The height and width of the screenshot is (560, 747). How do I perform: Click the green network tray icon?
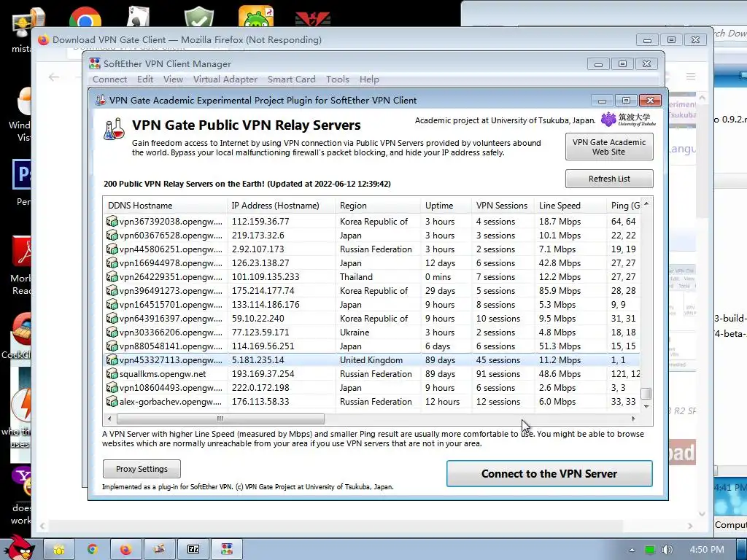pos(650,550)
